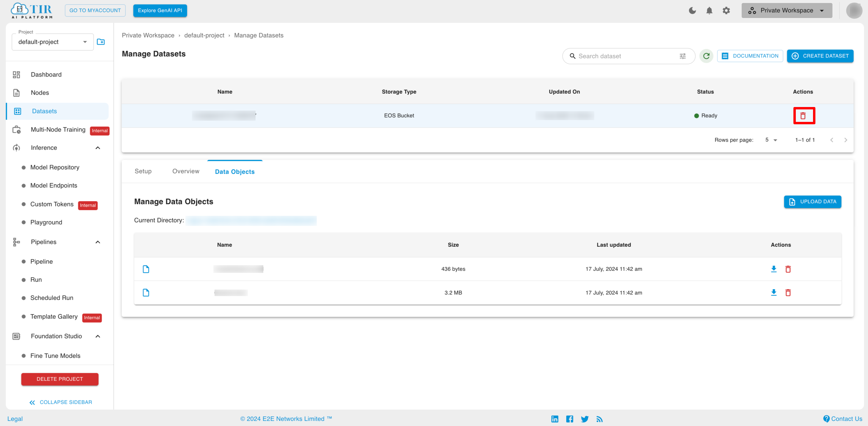Download the 436 bytes file

pyautogui.click(x=774, y=269)
